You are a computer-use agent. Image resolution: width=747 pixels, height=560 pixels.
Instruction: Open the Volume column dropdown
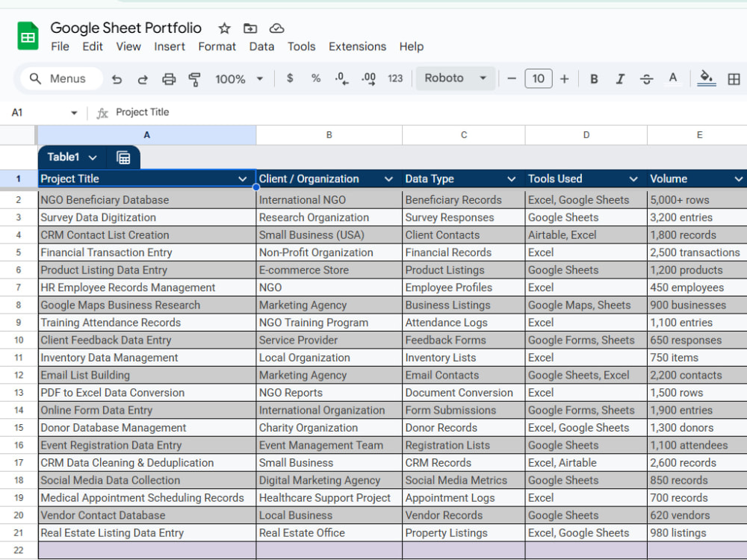[739, 179]
